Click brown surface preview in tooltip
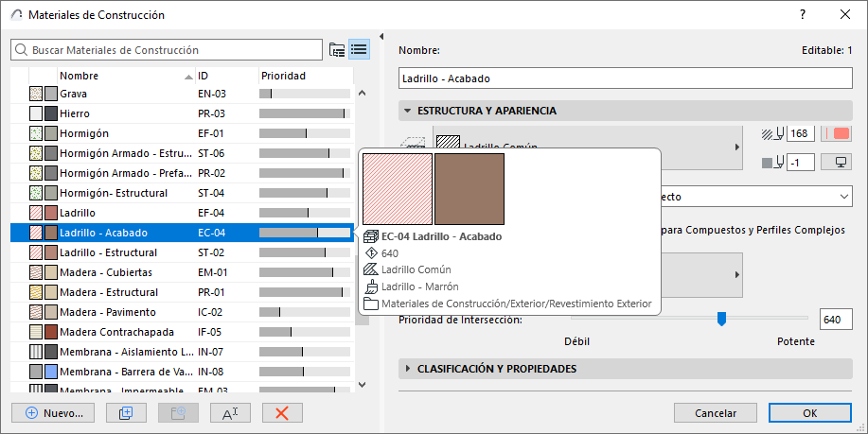 (x=469, y=189)
